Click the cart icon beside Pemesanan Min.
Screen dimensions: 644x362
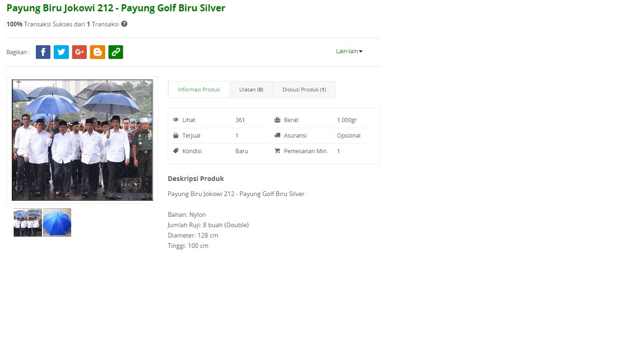click(277, 151)
